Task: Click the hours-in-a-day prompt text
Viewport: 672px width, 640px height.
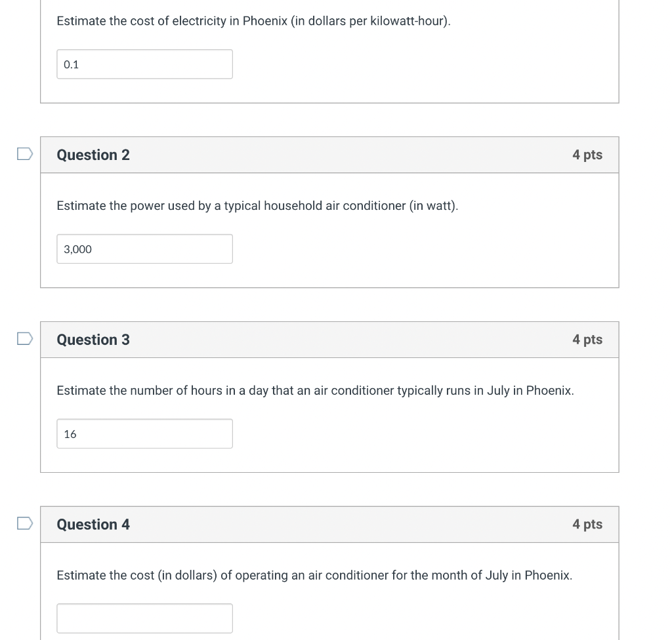Action: (x=316, y=390)
